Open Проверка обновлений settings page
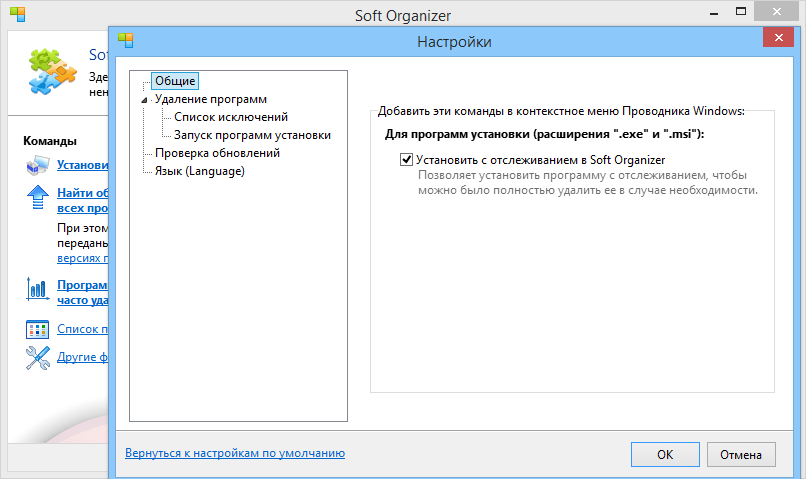The width and height of the screenshot is (806, 479). click(x=217, y=153)
